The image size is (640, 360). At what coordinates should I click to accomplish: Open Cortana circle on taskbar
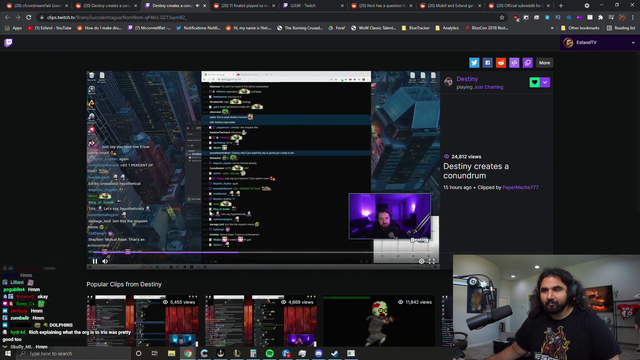138,353
